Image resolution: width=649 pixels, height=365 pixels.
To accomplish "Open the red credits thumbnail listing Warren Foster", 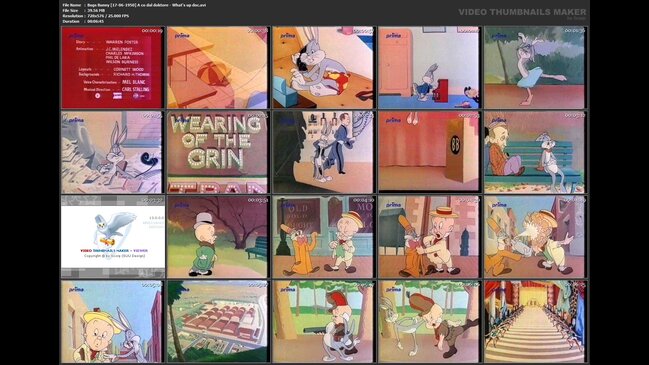I will click(112, 67).
